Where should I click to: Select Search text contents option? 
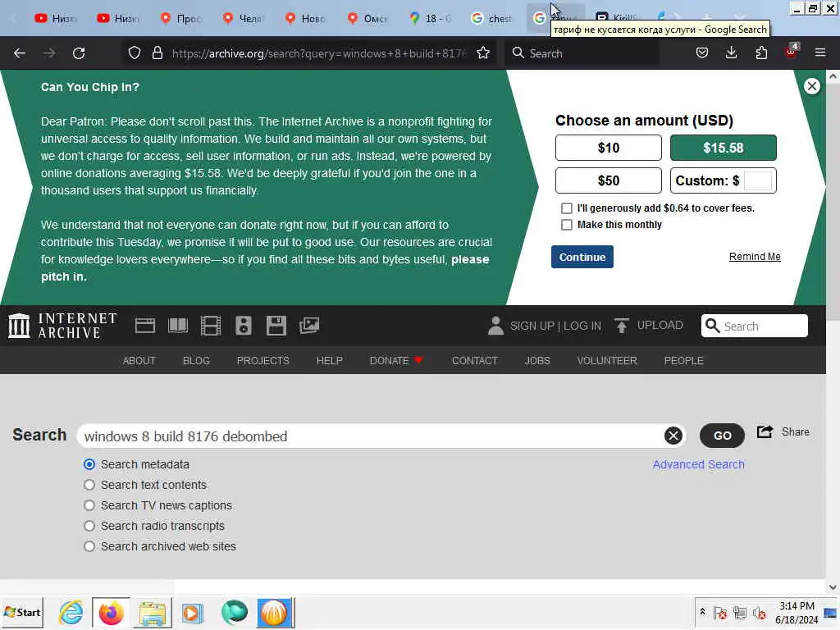pos(89,485)
